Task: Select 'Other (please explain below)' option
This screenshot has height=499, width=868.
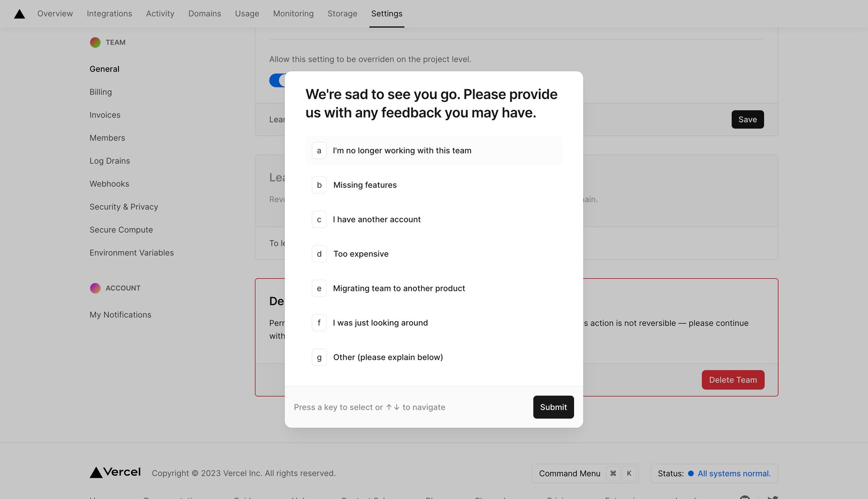Action: click(388, 357)
